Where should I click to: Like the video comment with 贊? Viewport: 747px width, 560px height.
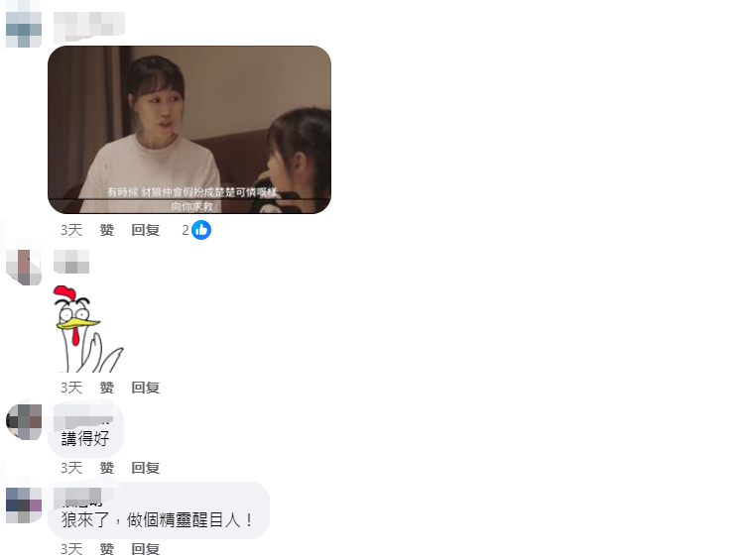[107, 230]
